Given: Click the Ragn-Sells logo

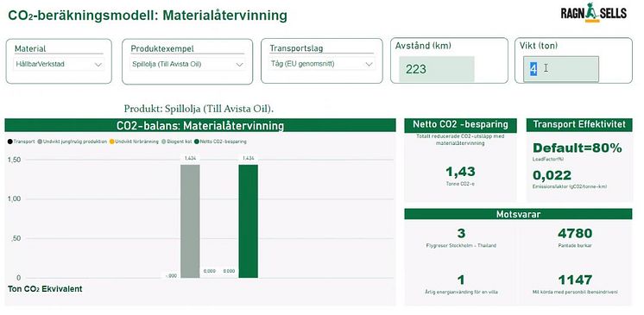Looking at the screenshot, I should [593, 12].
